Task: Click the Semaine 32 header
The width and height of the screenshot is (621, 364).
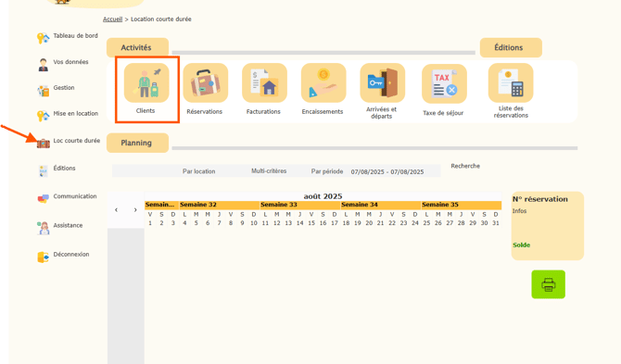Action: point(219,205)
